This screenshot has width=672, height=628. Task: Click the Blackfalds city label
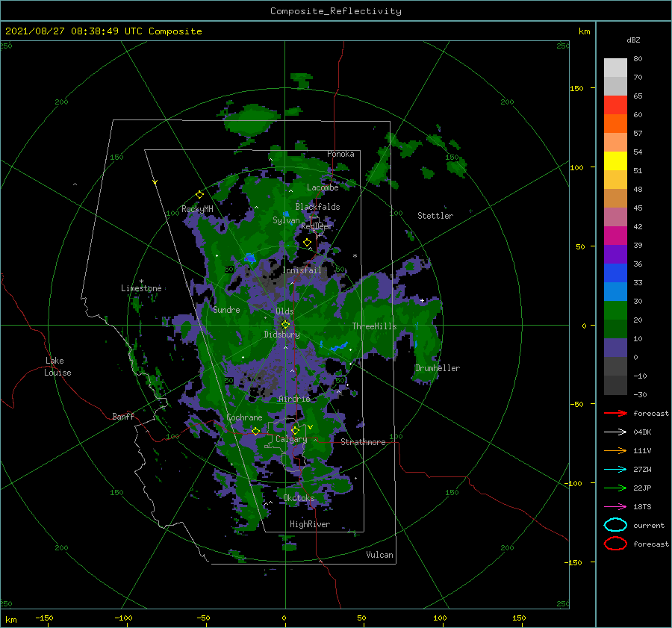(317, 207)
